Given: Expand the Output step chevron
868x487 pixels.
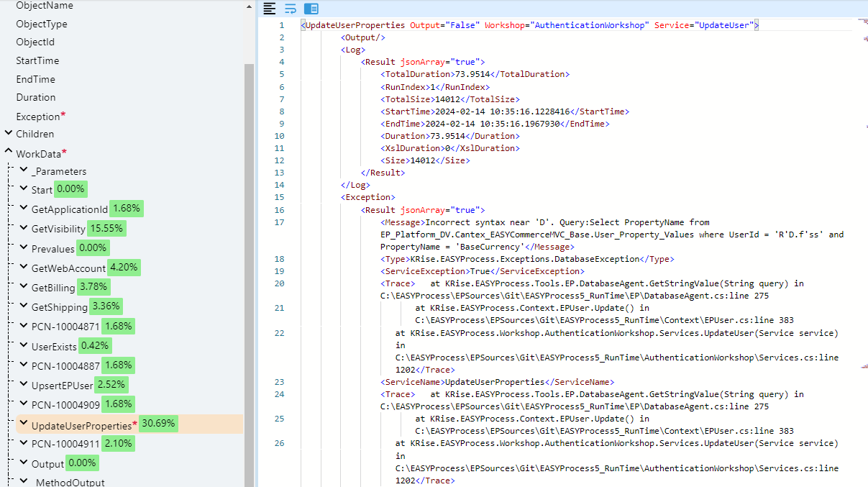Looking at the screenshot, I should click(x=24, y=463).
